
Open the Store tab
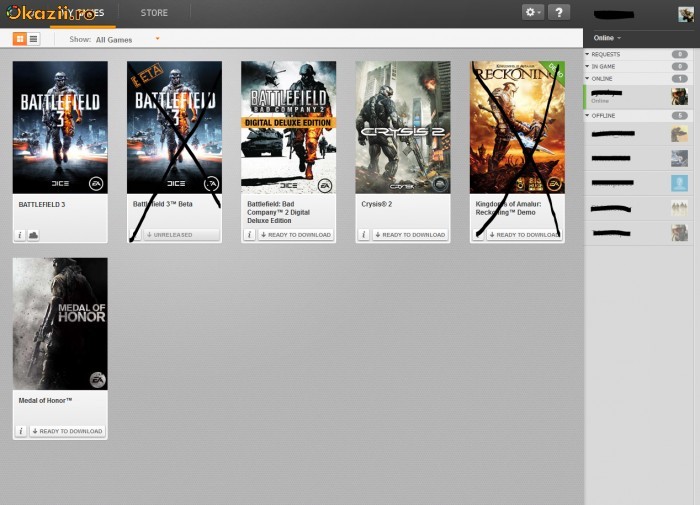(x=154, y=13)
